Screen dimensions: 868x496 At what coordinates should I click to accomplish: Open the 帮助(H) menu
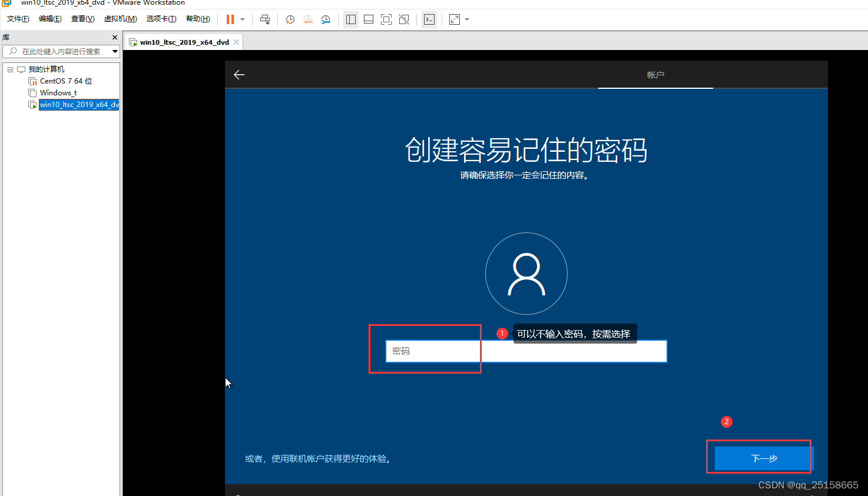198,19
